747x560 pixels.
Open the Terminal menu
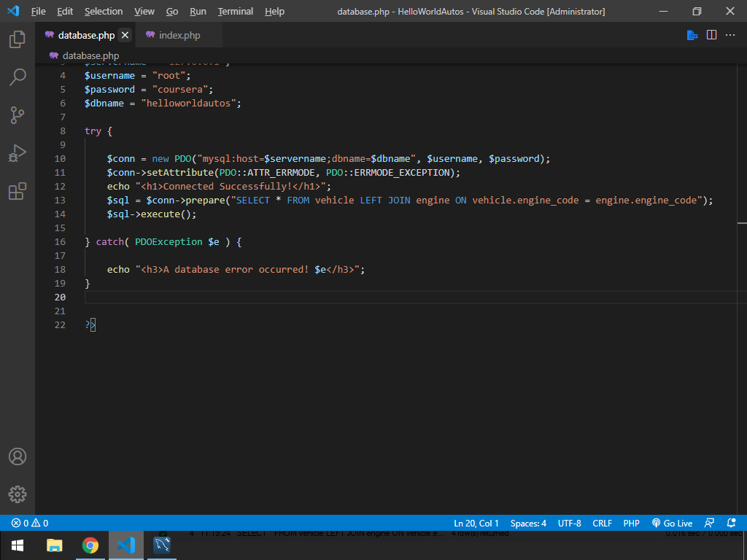pyautogui.click(x=236, y=12)
